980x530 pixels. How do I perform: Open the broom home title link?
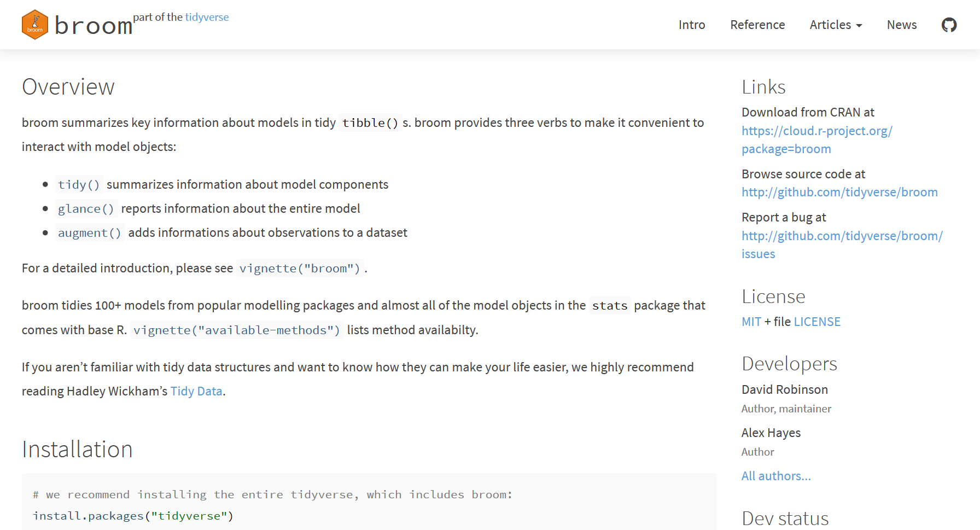pos(94,26)
